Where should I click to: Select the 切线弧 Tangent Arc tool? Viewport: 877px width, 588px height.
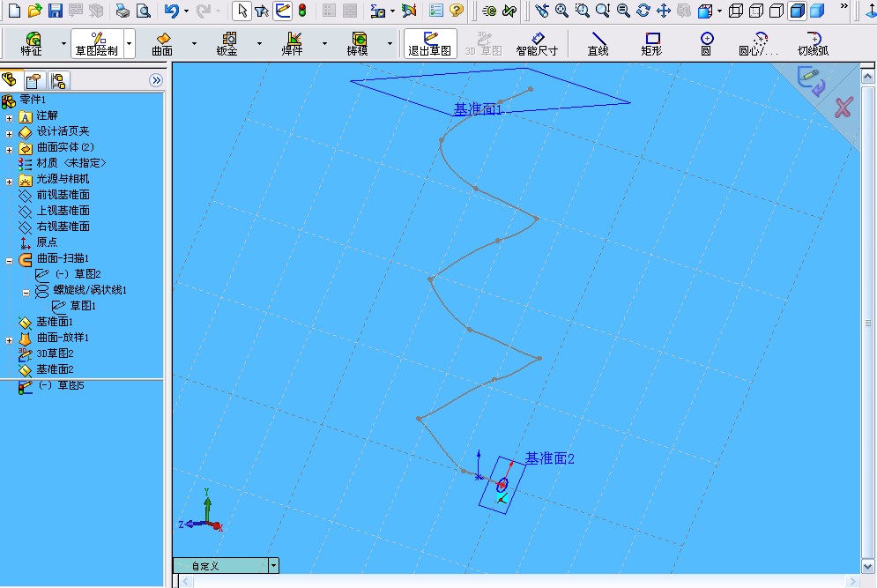813,44
